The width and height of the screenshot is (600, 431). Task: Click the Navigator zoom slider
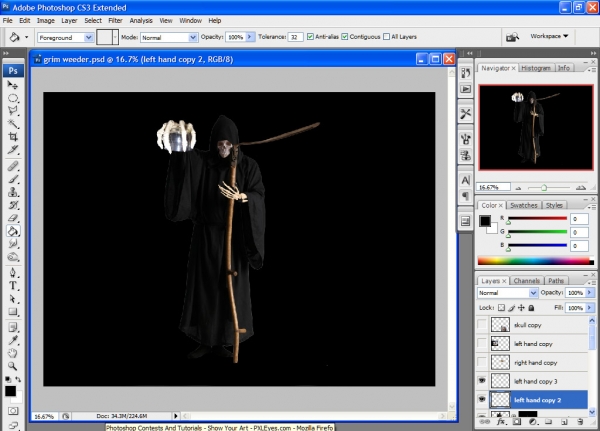(x=543, y=188)
